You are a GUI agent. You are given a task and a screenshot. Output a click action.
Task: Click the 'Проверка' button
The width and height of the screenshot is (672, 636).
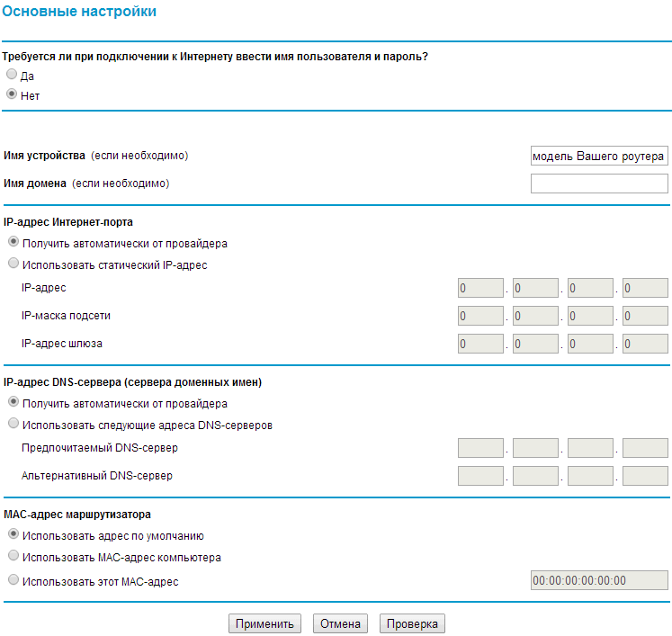[412, 623]
